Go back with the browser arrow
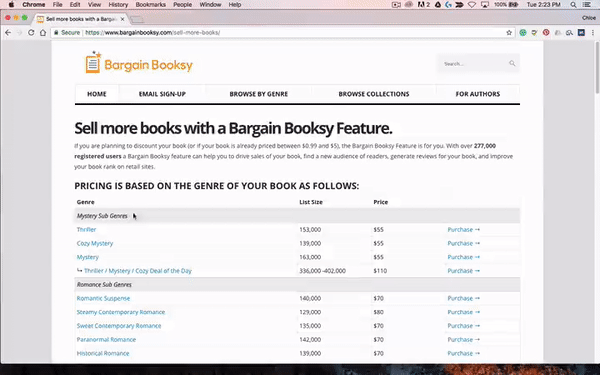Screen dimensions: 600x375 point(8,33)
